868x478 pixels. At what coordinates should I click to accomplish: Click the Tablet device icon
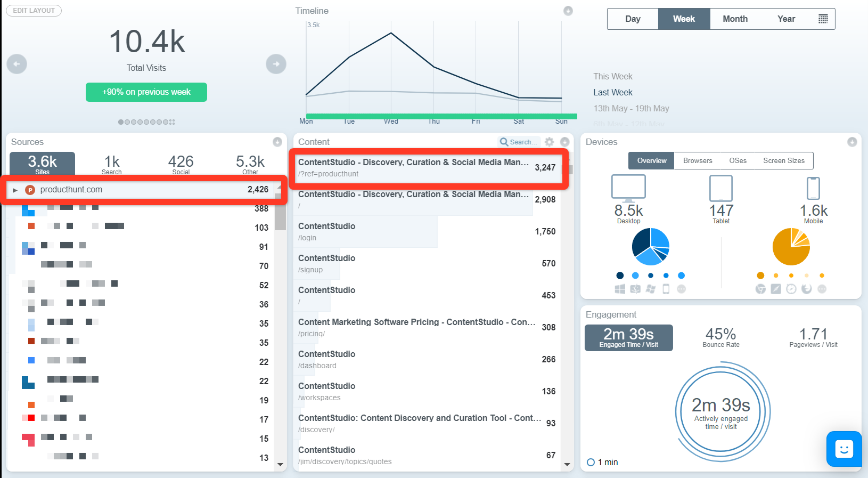721,188
